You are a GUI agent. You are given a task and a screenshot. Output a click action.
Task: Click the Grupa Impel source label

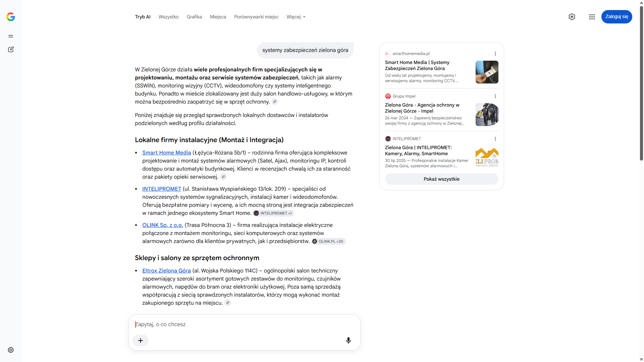click(x=404, y=96)
